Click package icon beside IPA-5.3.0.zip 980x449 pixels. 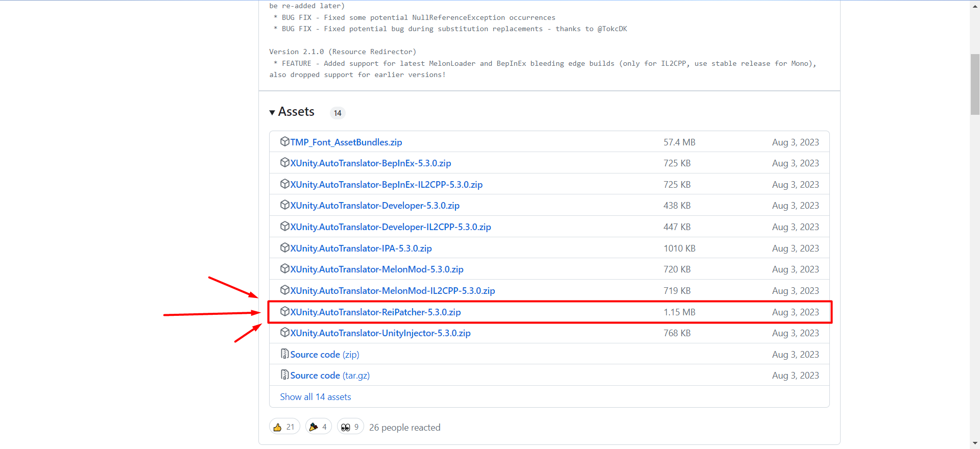285,247
